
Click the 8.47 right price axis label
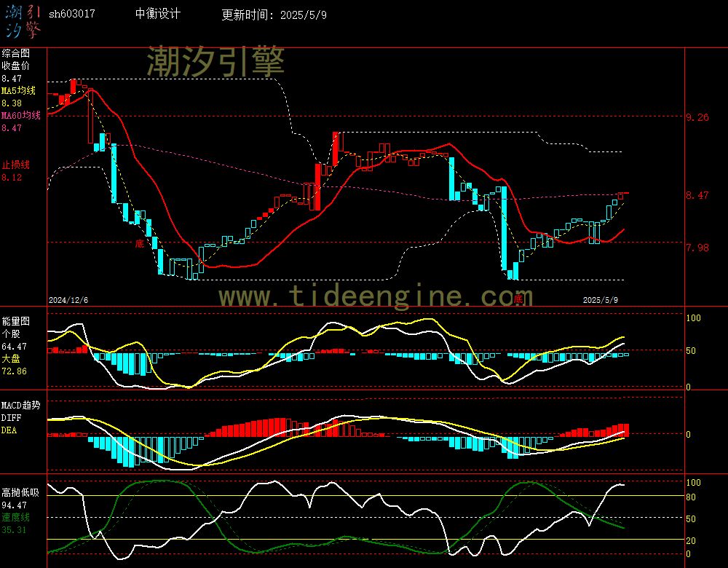698,196
